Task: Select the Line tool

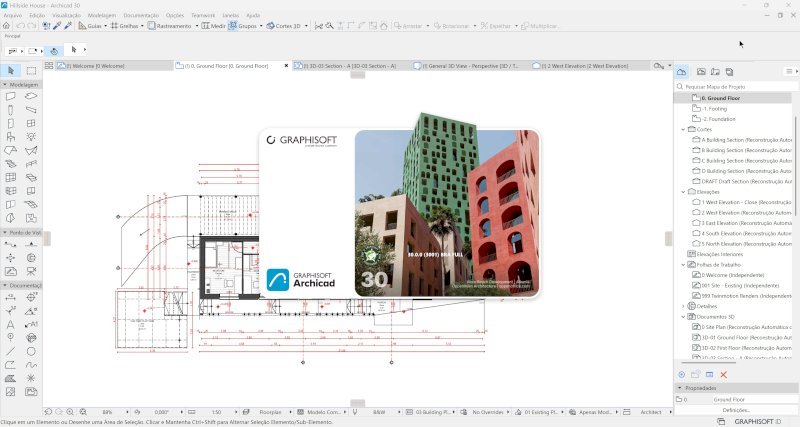Action: (x=10, y=351)
